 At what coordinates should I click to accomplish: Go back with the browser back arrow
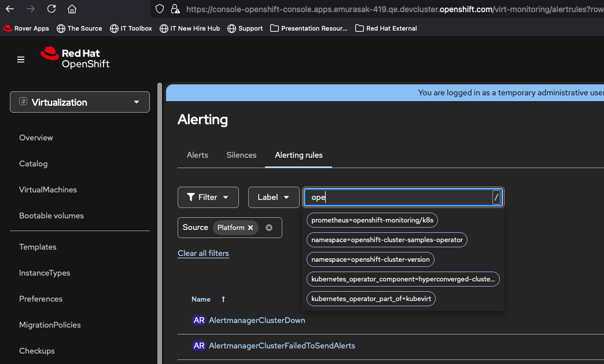click(x=10, y=9)
